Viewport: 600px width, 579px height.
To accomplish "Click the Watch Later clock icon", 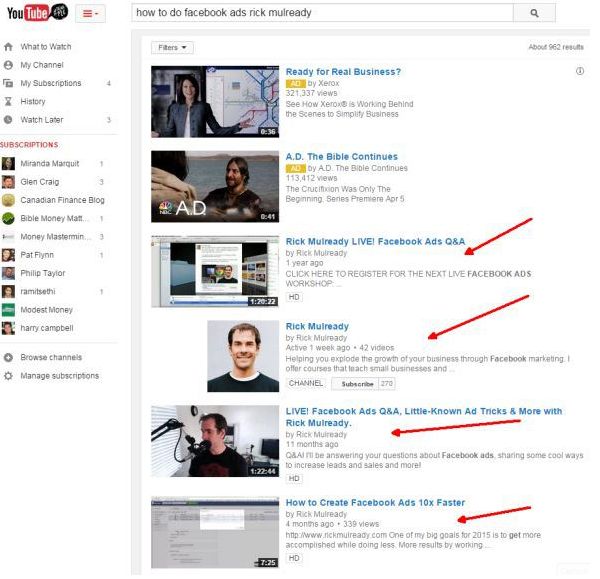I will point(8,120).
